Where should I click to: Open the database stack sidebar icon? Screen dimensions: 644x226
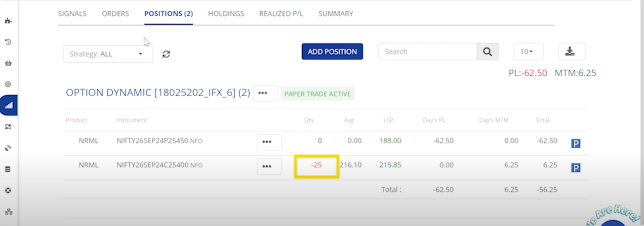(x=8, y=169)
